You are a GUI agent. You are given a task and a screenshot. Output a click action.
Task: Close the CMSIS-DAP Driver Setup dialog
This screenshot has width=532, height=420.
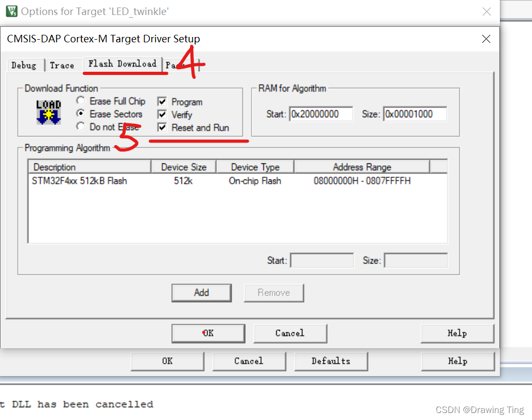tap(486, 39)
